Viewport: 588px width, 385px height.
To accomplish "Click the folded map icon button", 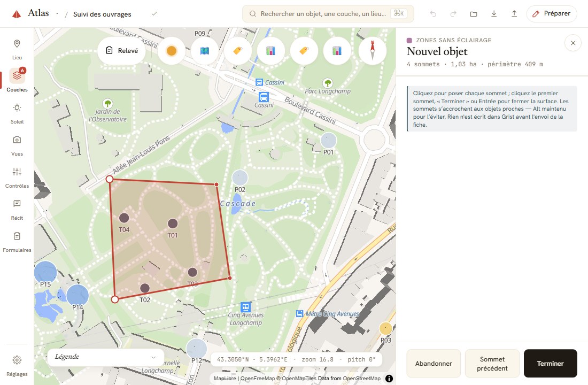I will pos(204,51).
